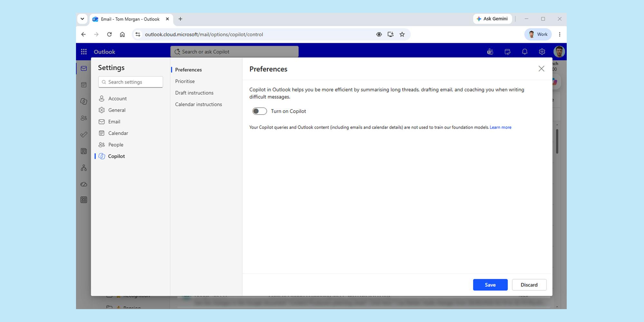Open the browser tab list dropdown
This screenshot has width=644, height=322.
coord(82,19)
